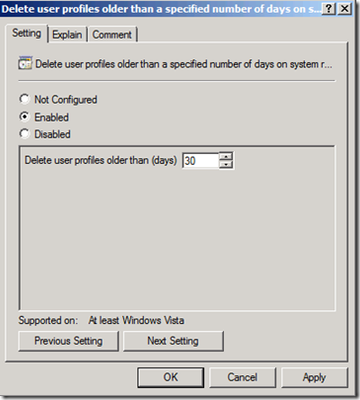Screen dimensions: 360x400
Task: Click the policy setting icon beside the title
Action: coord(25,63)
